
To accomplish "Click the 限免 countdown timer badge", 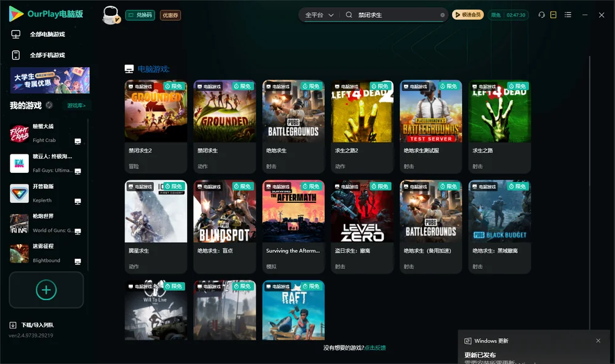I will (508, 15).
